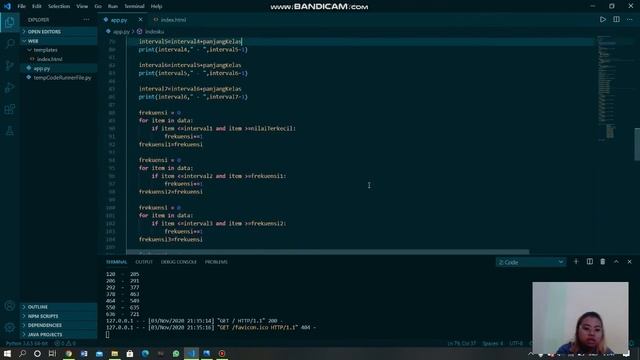Open tempCodeRunnerFile.py in explorer

tap(59, 78)
